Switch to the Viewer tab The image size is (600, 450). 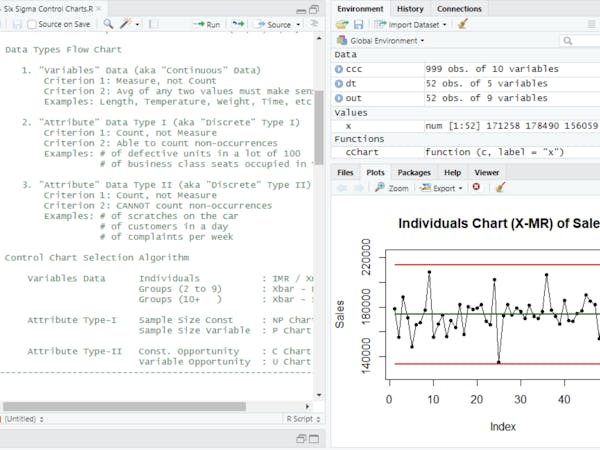click(x=487, y=173)
